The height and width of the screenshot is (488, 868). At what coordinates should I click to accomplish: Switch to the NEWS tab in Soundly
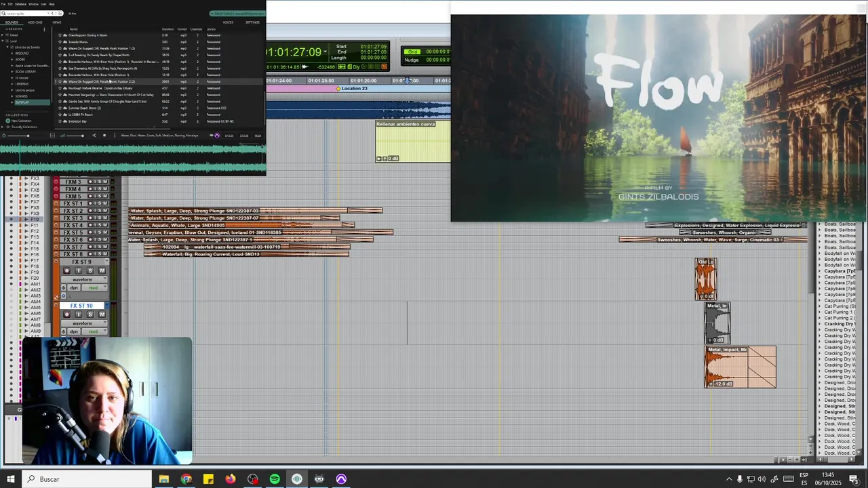click(57, 22)
